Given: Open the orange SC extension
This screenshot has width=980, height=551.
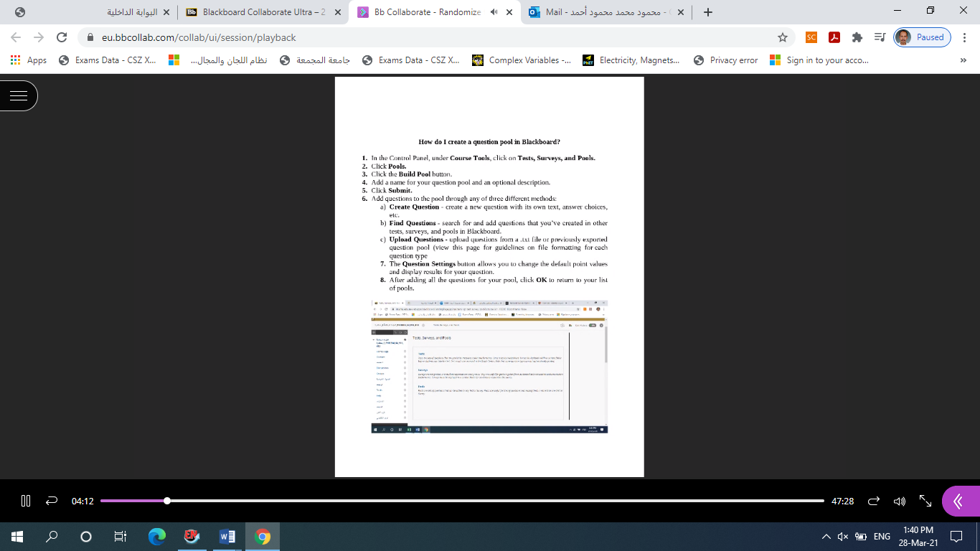Looking at the screenshot, I should (811, 37).
